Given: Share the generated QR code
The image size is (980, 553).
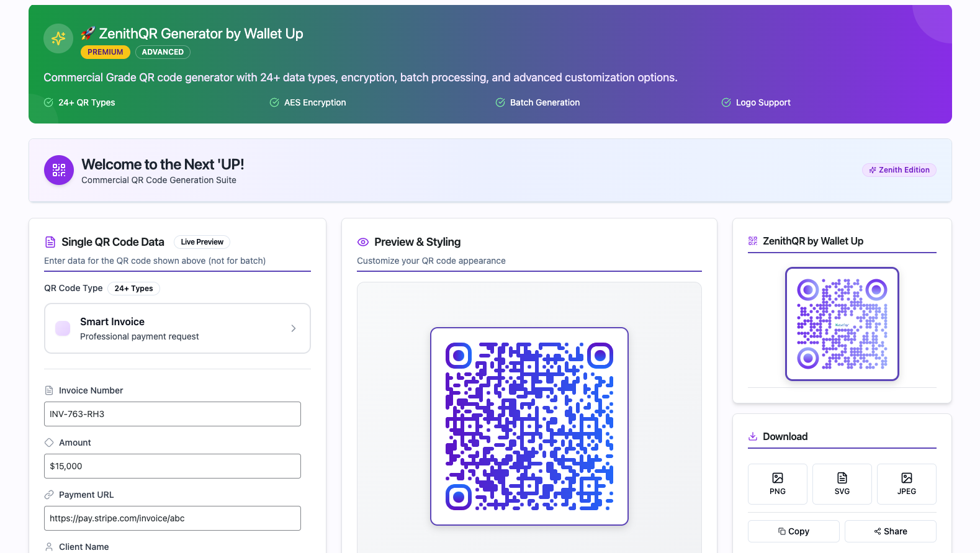Looking at the screenshot, I should click(891, 531).
